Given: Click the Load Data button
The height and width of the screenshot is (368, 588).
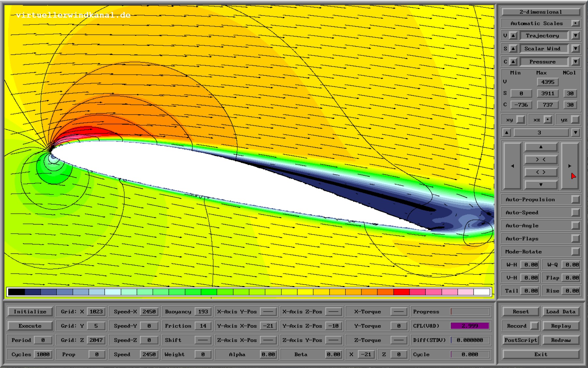Looking at the screenshot, I should [561, 312].
